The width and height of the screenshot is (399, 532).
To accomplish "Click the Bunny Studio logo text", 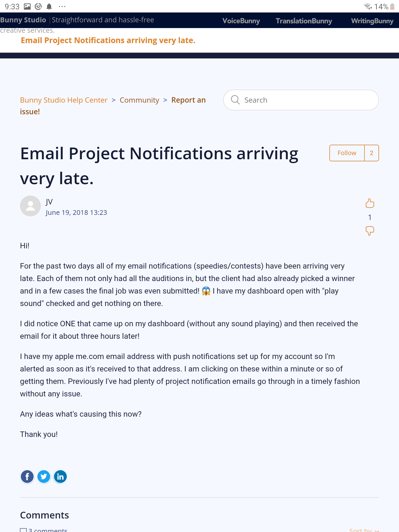I will [x=23, y=20].
